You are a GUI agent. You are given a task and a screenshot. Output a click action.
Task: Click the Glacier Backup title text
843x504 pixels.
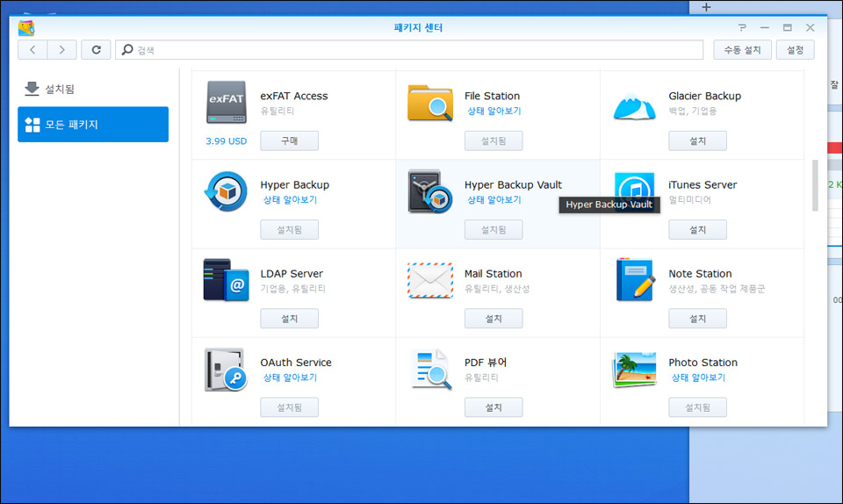[x=705, y=96]
